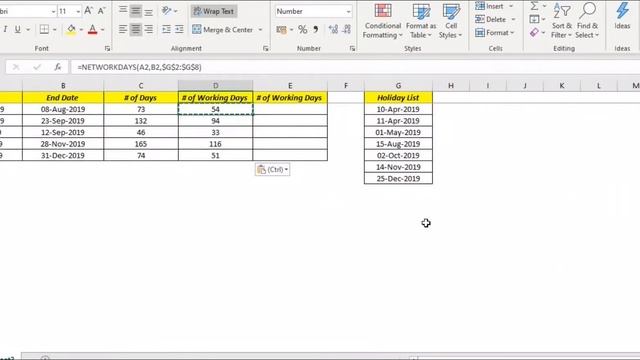
Task: Click the Clear eraser icon
Action: click(x=534, y=32)
